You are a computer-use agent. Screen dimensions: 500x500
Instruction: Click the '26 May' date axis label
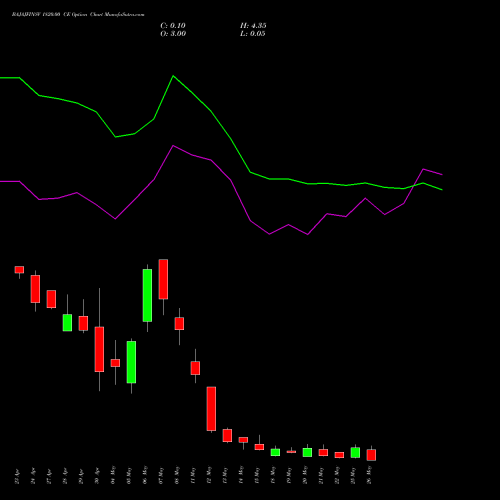[370, 475]
